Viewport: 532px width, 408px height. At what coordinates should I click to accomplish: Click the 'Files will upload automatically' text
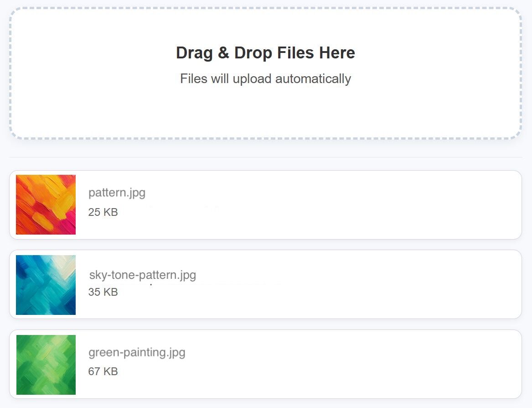click(x=265, y=78)
